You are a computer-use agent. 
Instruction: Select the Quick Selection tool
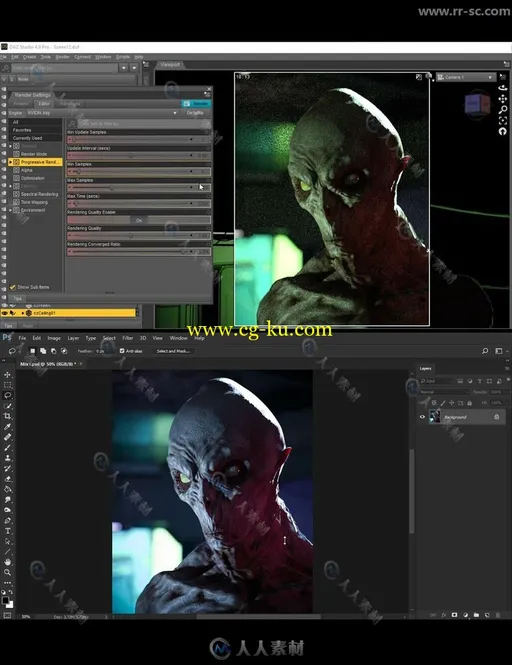point(7,406)
